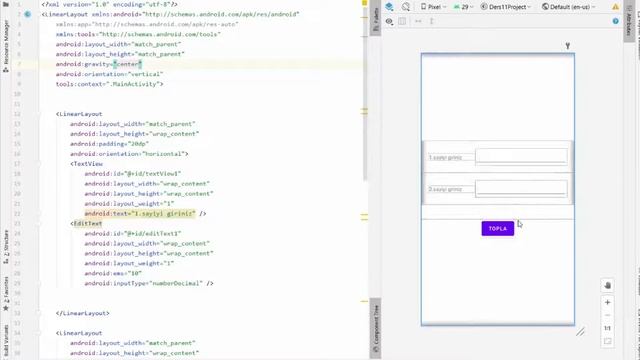This screenshot has width=640, height=360.
Task: Click the second EditText field in preview
Action: click(x=521, y=189)
